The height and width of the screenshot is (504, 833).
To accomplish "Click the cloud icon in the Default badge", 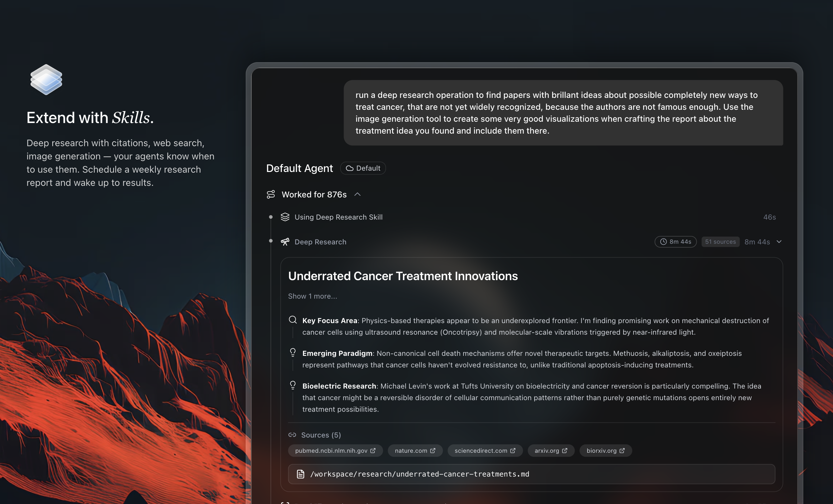I will [x=350, y=168].
